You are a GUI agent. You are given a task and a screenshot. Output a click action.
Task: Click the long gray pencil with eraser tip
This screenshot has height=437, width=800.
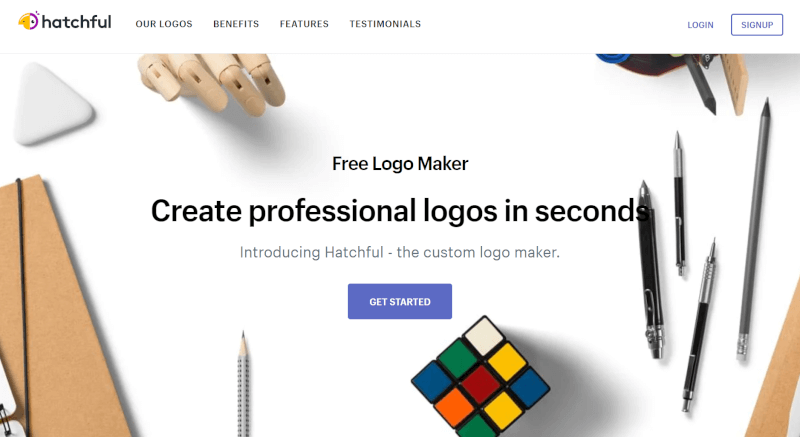(754, 229)
